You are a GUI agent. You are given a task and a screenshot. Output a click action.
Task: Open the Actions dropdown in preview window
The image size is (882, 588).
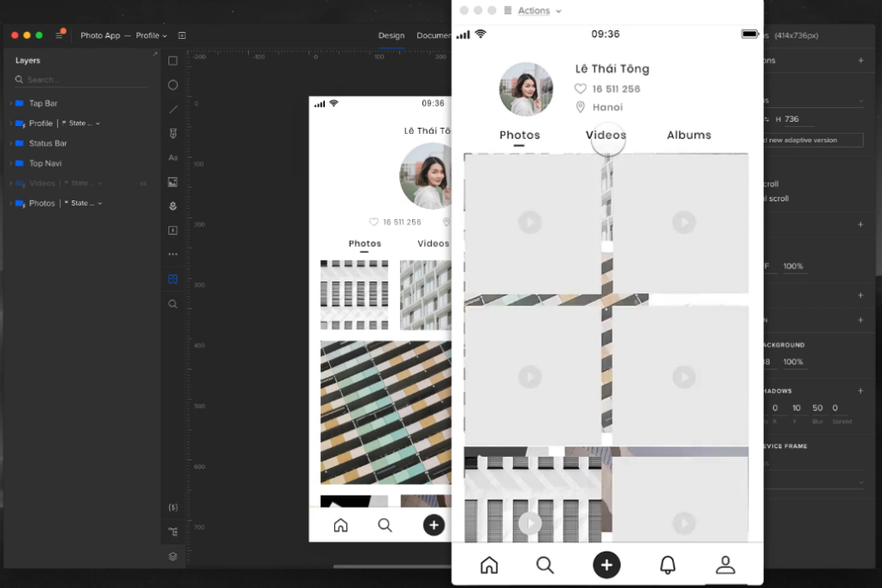[539, 11]
